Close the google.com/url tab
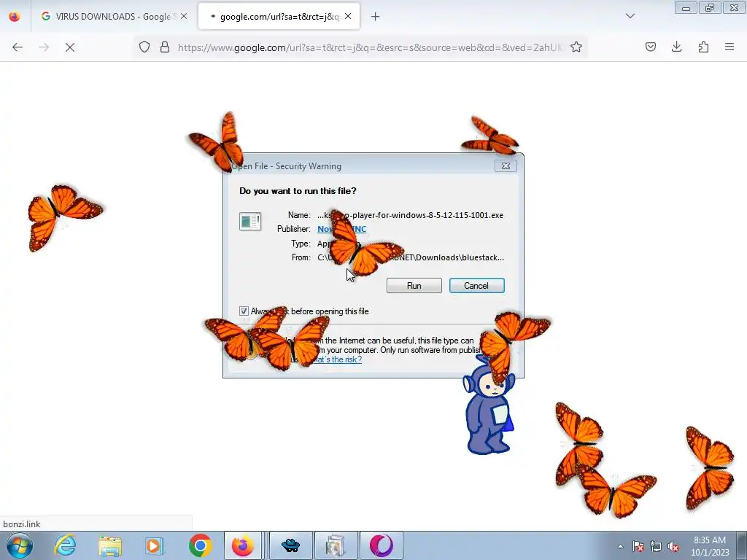Image resolution: width=747 pixels, height=560 pixels. click(348, 17)
